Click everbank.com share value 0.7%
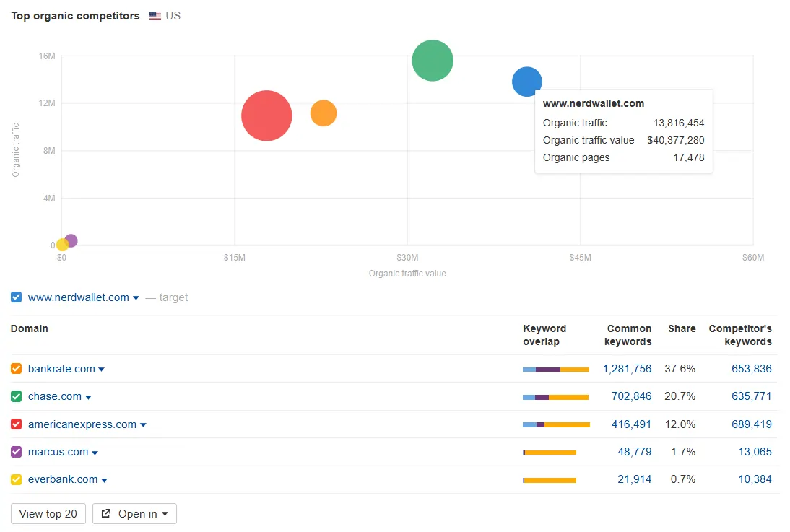The width and height of the screenshot is (790, 532). click(683, 479)
